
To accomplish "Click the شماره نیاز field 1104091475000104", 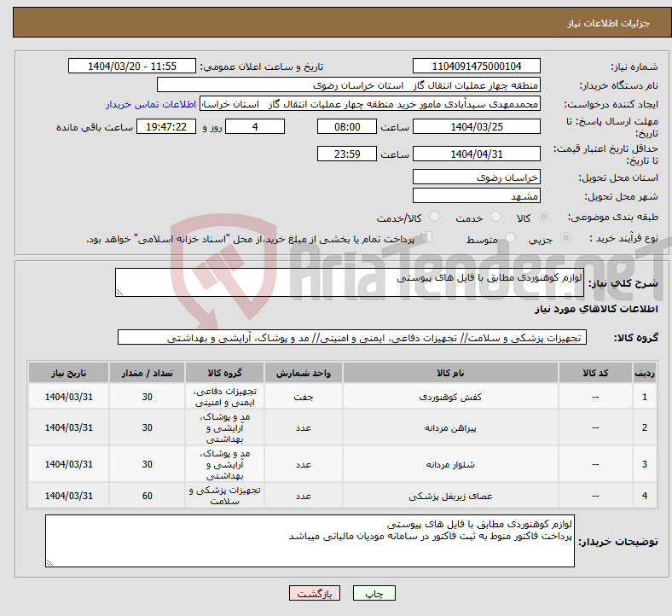I will [476, 66].
